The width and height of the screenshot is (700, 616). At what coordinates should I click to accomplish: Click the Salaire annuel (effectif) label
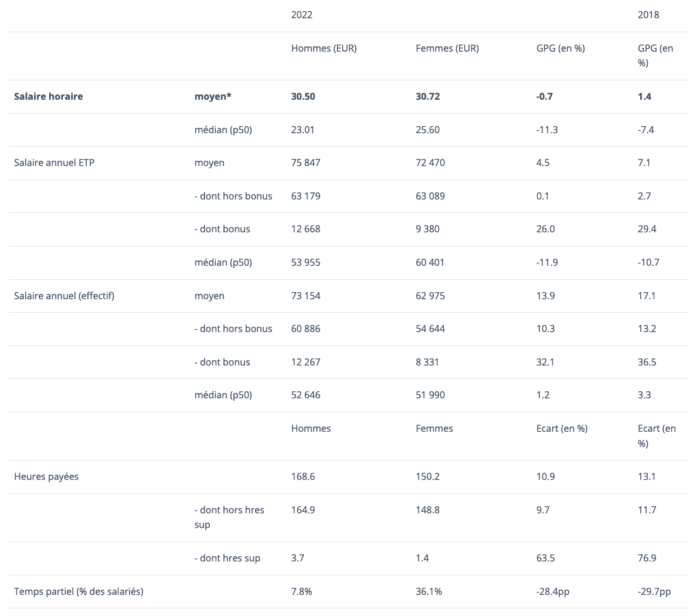tap(64, 296)
